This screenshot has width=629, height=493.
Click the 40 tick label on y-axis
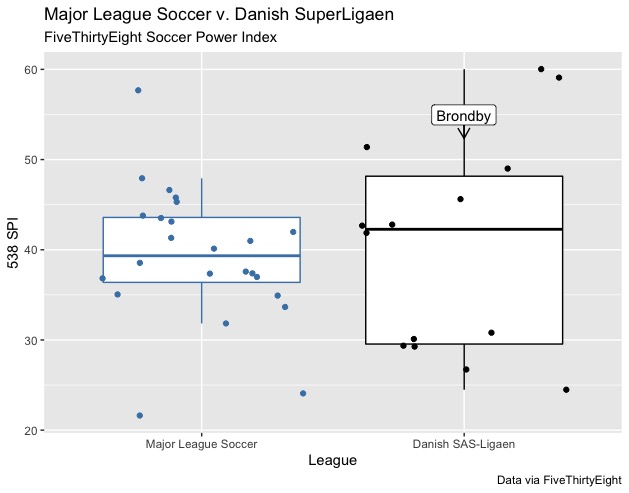[32, 250]
